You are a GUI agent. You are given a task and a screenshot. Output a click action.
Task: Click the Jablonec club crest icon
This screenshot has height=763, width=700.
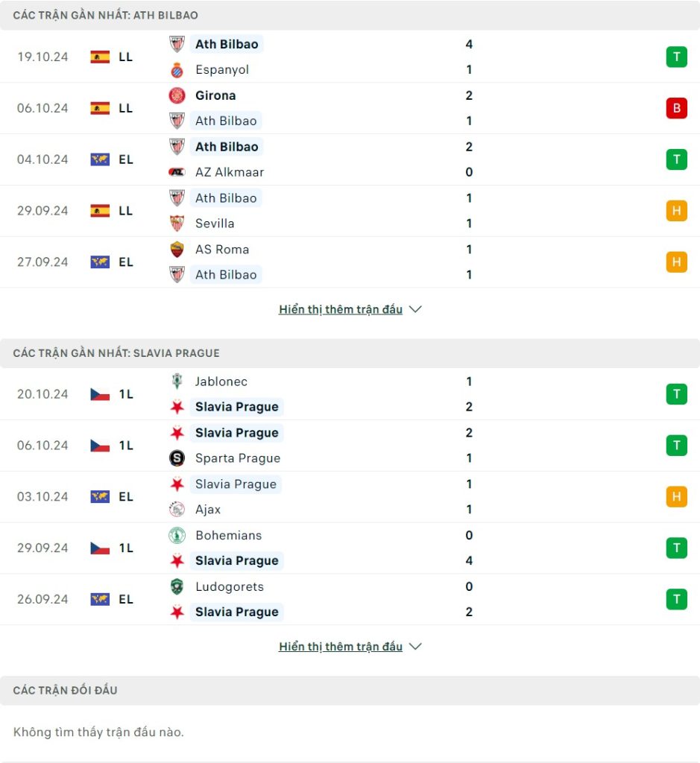coord(177,381)
